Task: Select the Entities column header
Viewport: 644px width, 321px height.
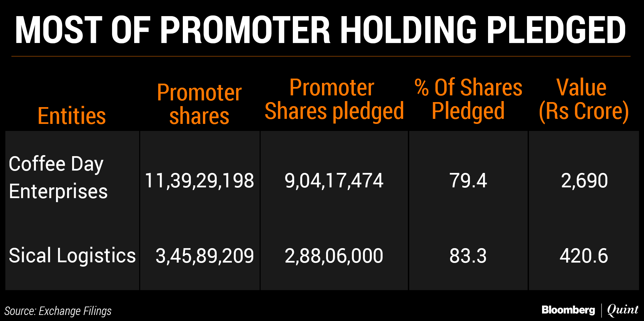Action: [72, 116]
